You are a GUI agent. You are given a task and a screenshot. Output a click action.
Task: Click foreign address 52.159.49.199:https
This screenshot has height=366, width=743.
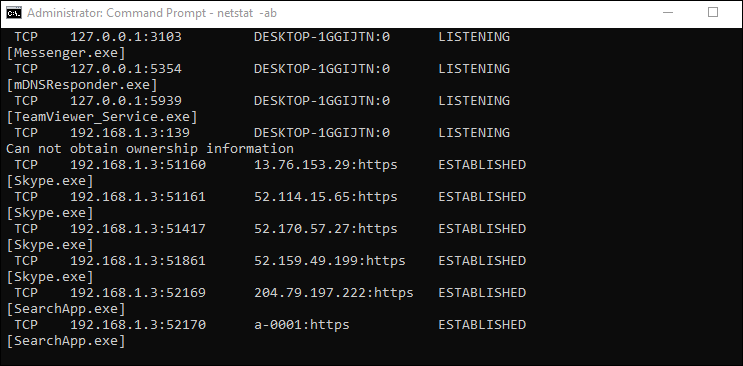coord(329,261)
